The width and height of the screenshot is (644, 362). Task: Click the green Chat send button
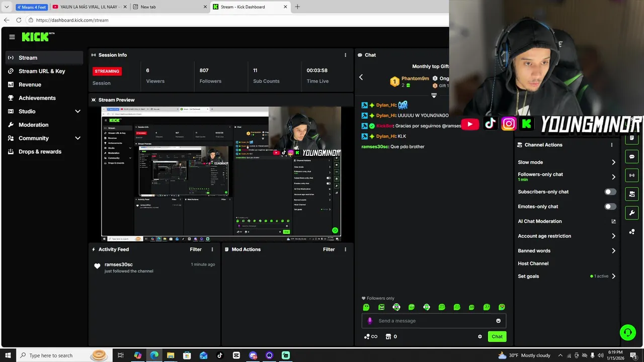click(x=497, y=337)
